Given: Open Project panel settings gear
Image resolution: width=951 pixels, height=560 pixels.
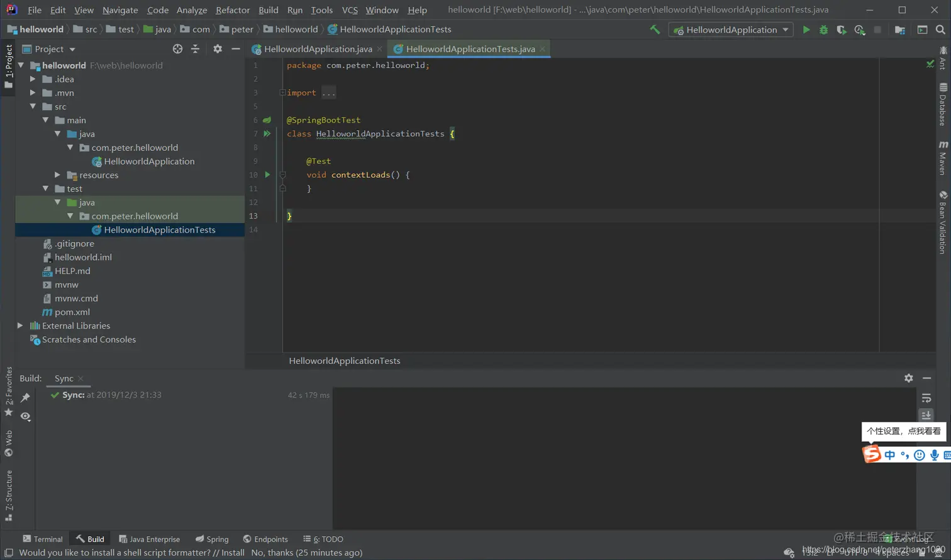Looking at the screenshot, I should (218, 49).
